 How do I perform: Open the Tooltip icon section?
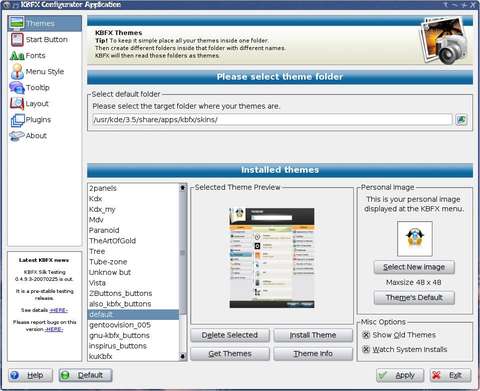point(17,88)
